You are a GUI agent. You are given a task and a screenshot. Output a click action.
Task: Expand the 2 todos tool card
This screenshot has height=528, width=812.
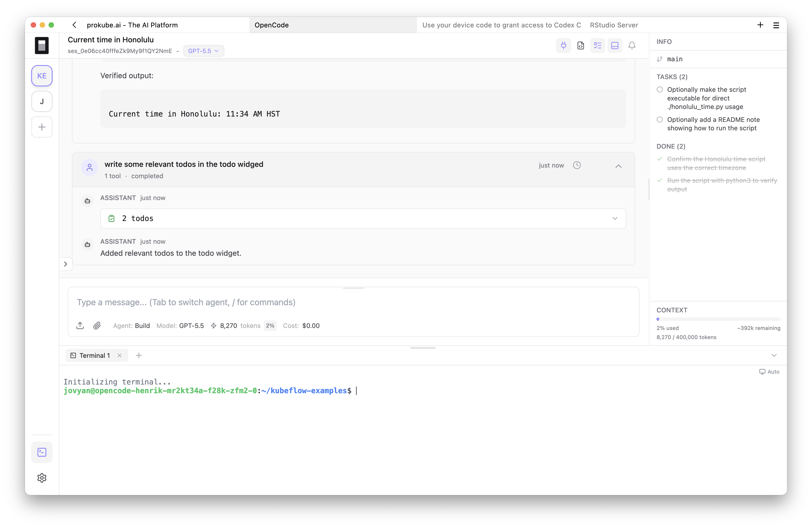pyautogui.click(x=363, y=218)
